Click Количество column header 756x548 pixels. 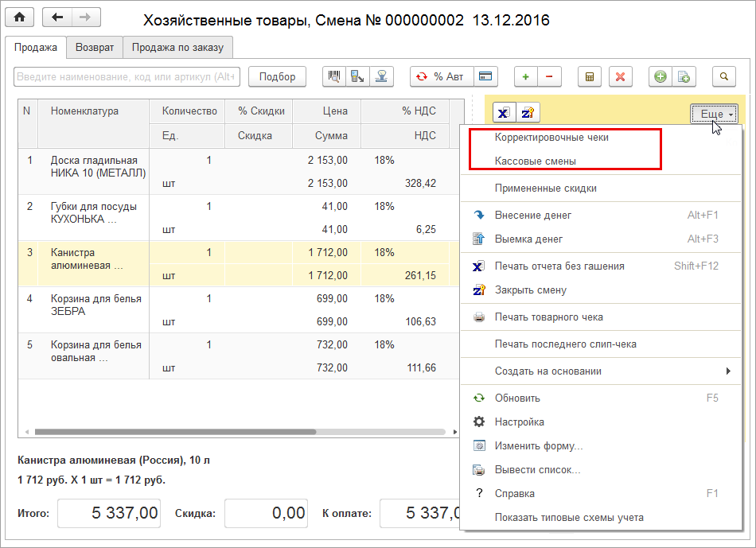click(x=187, y=111)
